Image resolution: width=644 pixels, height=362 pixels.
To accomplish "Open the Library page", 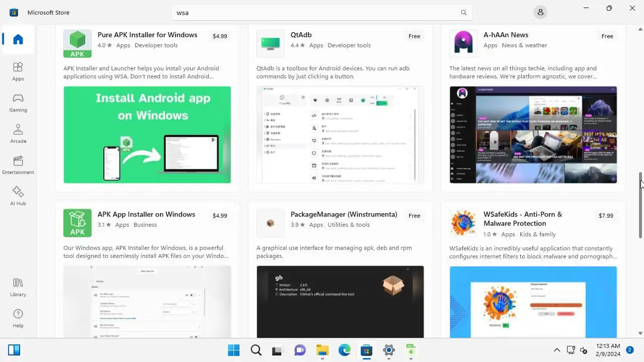I will (x=18, y=287).
